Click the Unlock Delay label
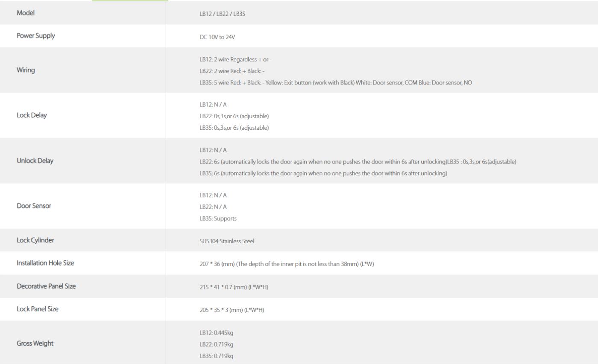The height and width of the screenshot is (364, 598). click(35, 161)
